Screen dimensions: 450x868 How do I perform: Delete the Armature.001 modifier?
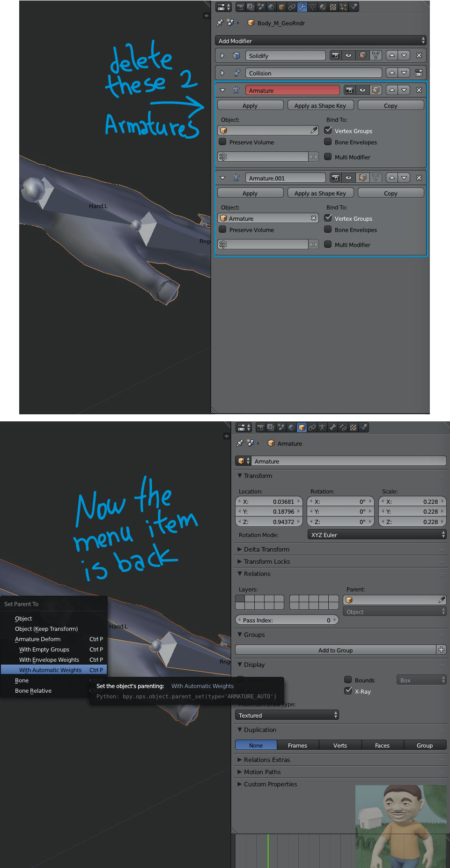[419, 178]
